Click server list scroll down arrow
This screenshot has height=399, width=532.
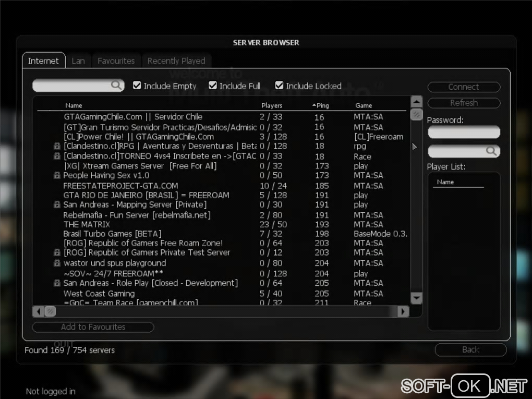417,298
